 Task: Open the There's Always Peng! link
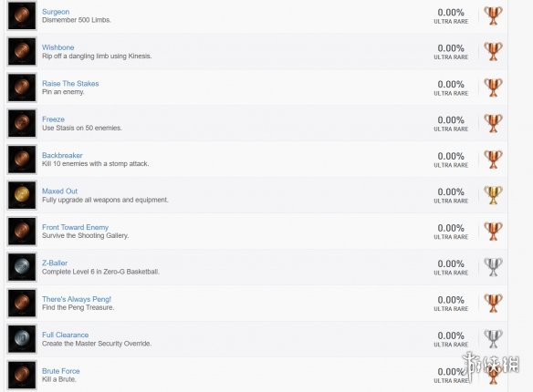point(77,299)
